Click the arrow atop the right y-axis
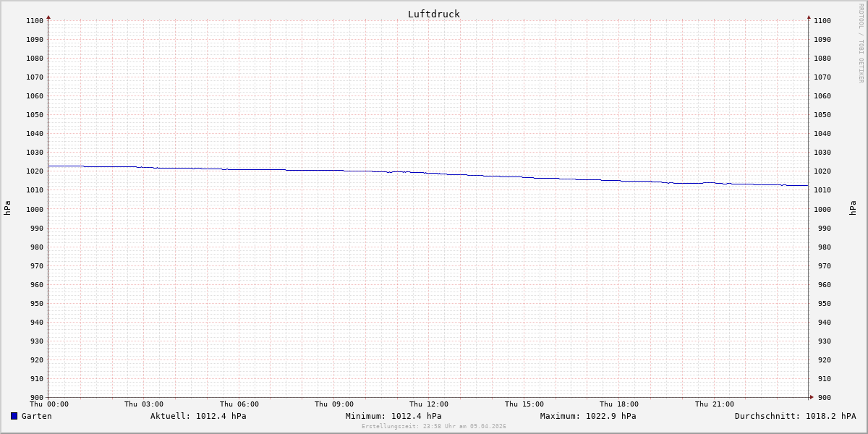 (809, 17)
